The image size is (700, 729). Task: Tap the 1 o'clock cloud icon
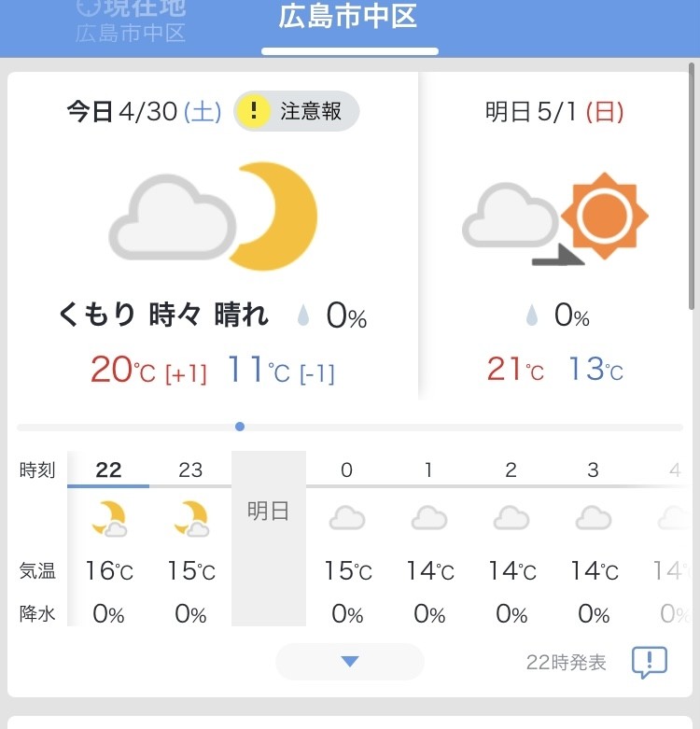pyautogui.click(x=429, y=517)
